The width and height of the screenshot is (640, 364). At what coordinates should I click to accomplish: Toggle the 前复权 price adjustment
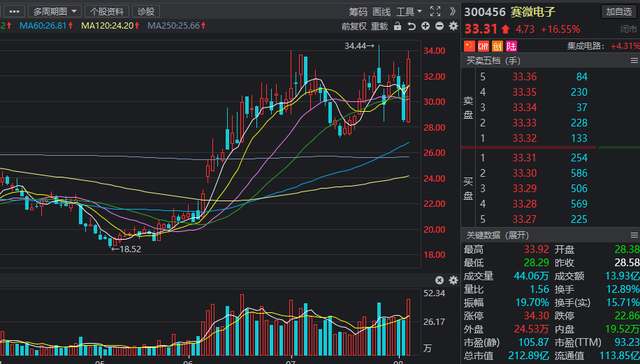pyautogui.click(x=354, y=27)
